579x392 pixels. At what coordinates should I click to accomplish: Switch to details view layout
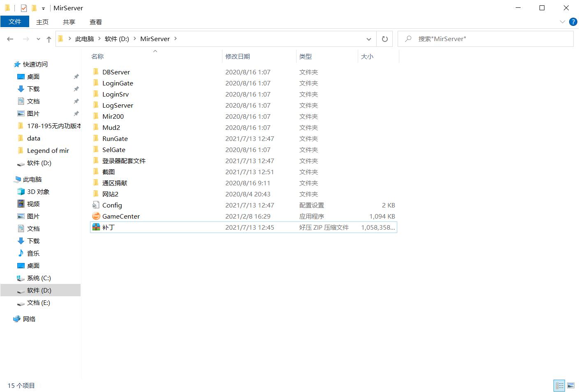(x=559, y=385)
